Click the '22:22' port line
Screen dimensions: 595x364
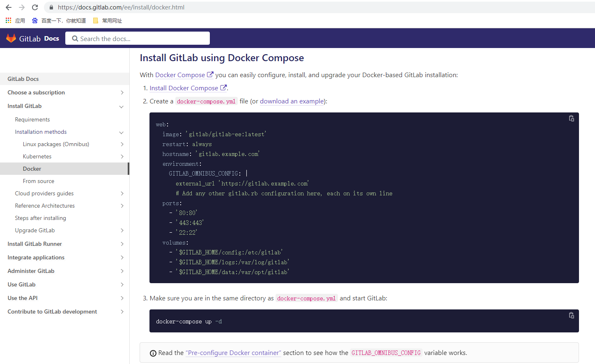coord(184,233)
